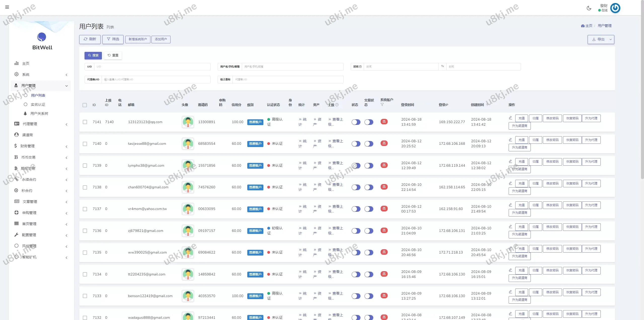Open 用户关系树 submenu item
The image size is (644, 320).
[x=39, y=114]
